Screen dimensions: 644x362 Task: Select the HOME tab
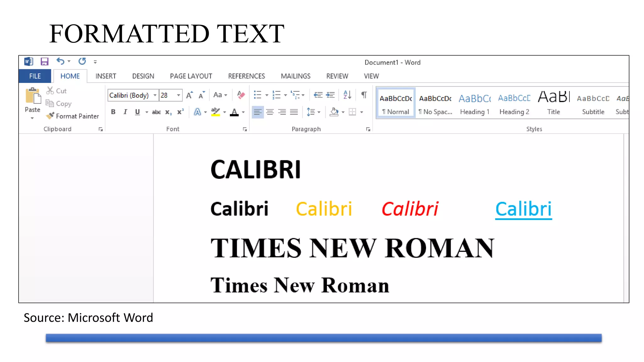pos(70,76)
